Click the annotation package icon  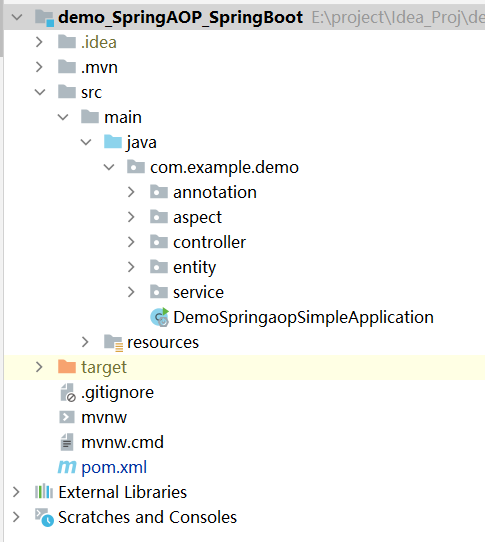coord(159,192)
